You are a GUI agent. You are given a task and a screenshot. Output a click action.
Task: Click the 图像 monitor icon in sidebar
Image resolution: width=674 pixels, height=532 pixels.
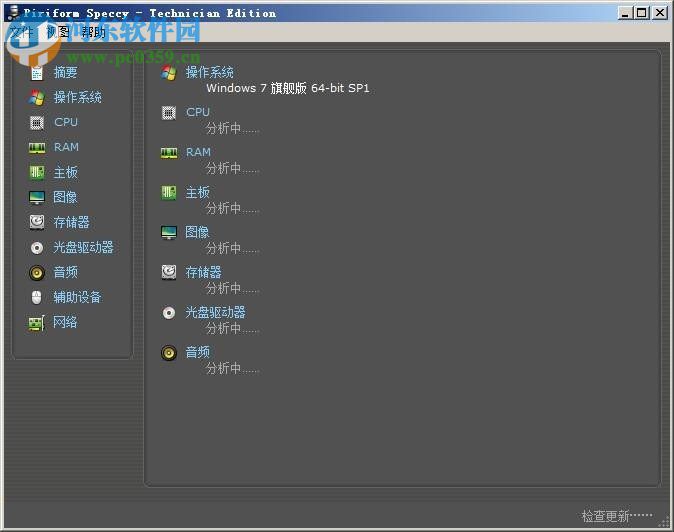37,198
